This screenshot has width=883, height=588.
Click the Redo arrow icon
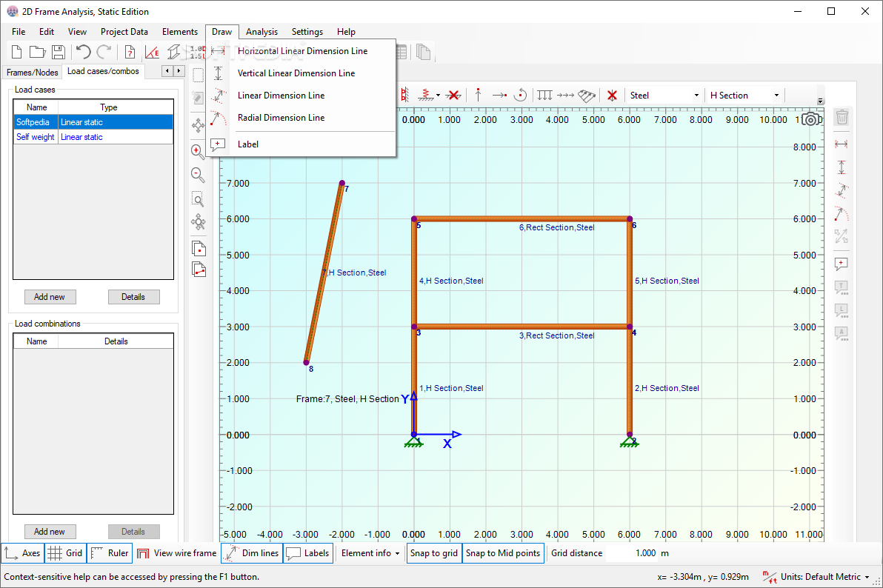point(104,53)
